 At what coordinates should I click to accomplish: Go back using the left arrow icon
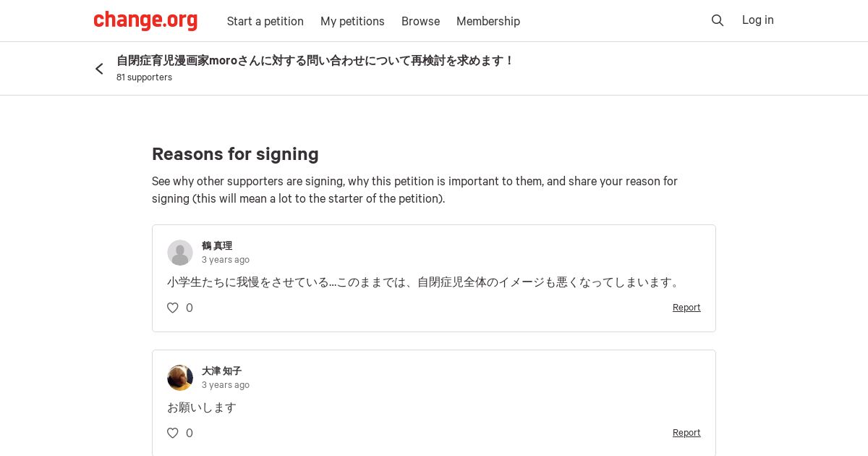100,69
